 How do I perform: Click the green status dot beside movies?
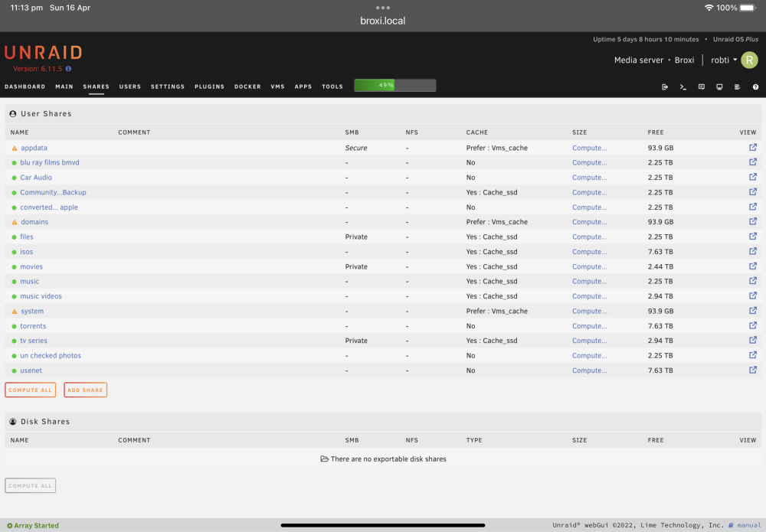click(x=14, y=267)
